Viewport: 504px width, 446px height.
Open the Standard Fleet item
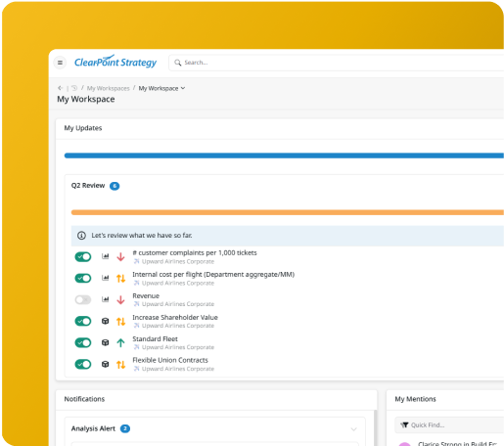tap(155, 339)
